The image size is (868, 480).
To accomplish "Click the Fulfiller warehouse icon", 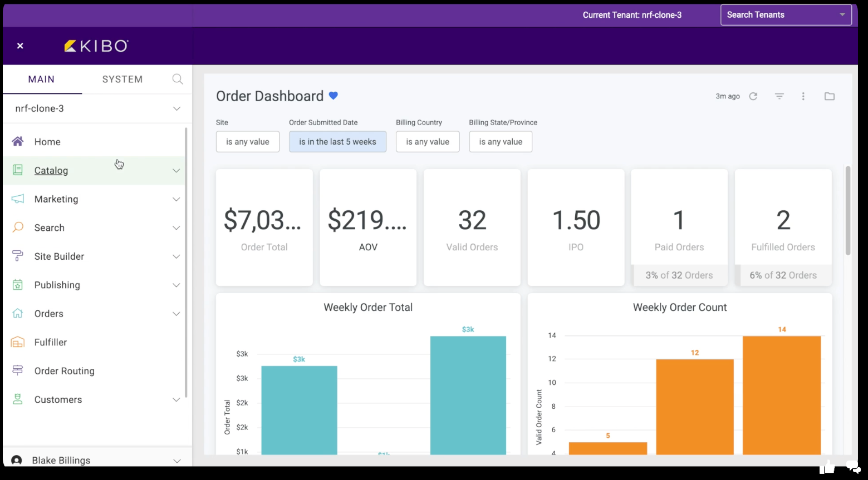I will pyautogui.click(x=18, y=342).
